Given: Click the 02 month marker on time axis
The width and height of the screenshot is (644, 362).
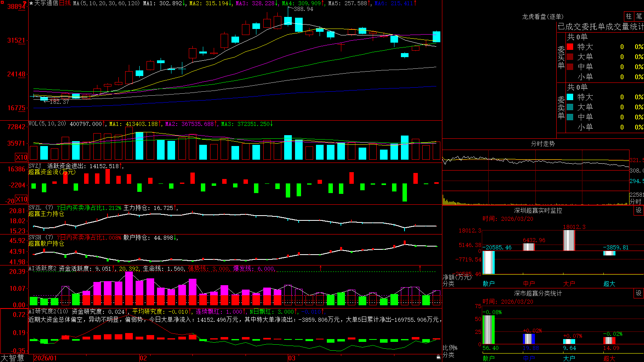Looking at the screenshot, I should pos(143,358).
